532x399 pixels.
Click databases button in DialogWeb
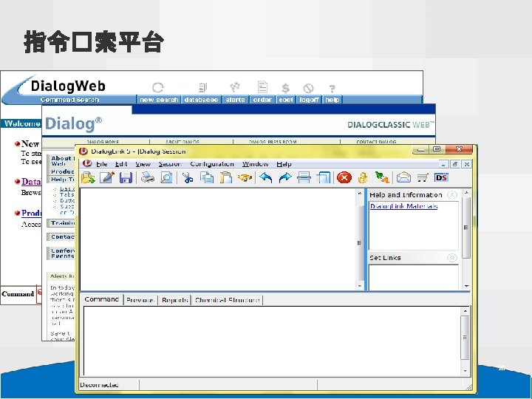coord(201,100)
